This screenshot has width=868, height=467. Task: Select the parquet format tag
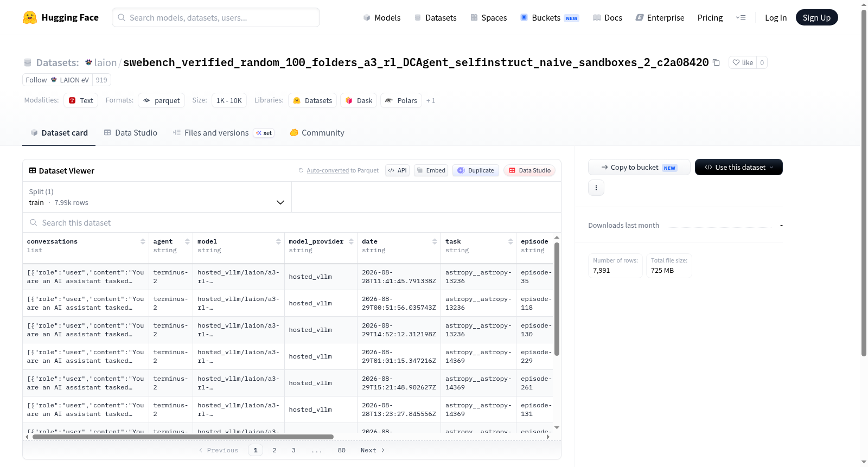tap(162, 100)
